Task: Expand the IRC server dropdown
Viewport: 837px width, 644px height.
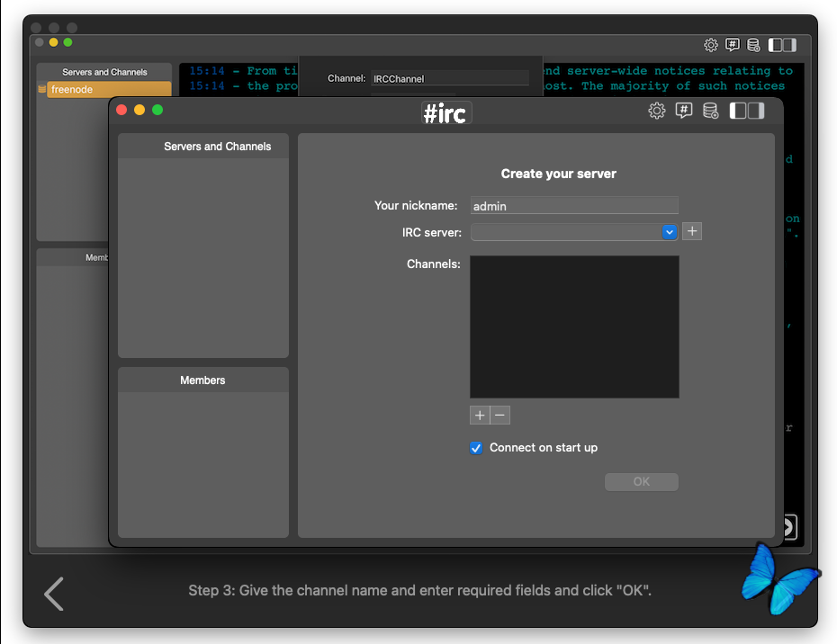Action: point(669,232)
